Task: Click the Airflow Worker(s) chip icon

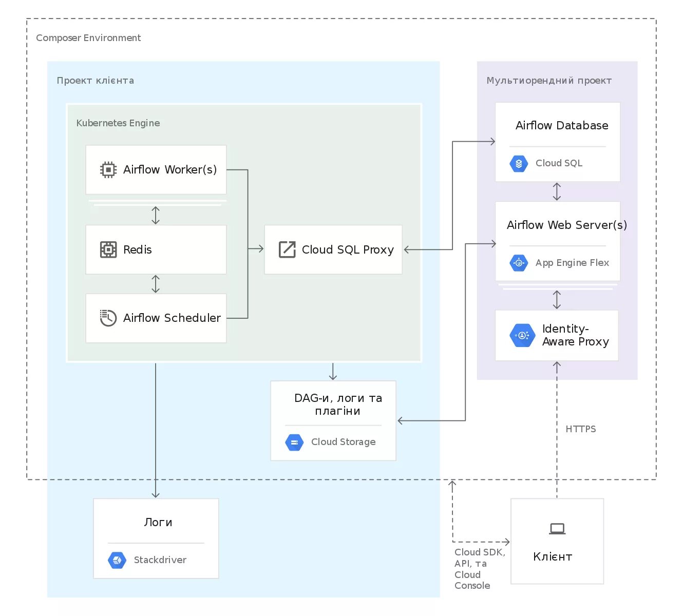Action: tap(108, 169)
